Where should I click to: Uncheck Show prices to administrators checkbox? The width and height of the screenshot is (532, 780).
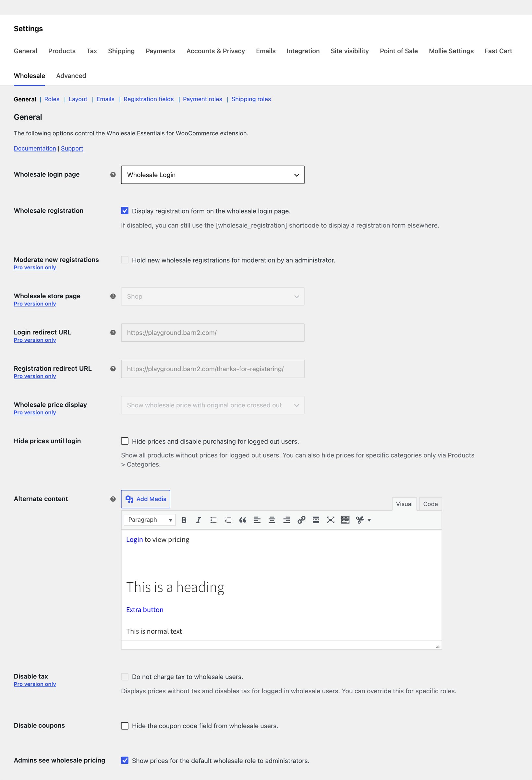[x=125, y=761]
